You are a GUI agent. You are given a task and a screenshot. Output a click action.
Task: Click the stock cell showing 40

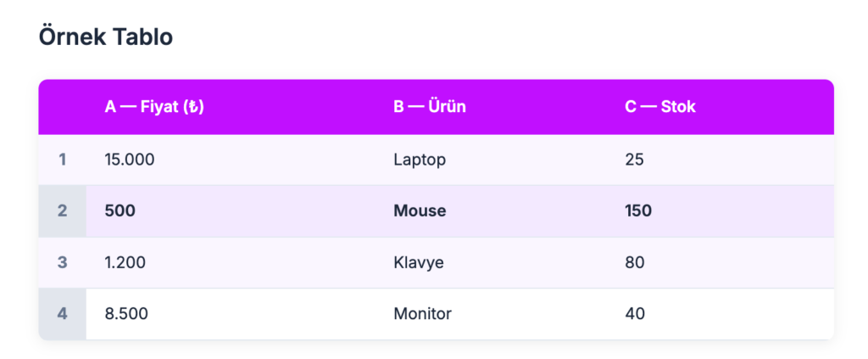coord(634,313)
